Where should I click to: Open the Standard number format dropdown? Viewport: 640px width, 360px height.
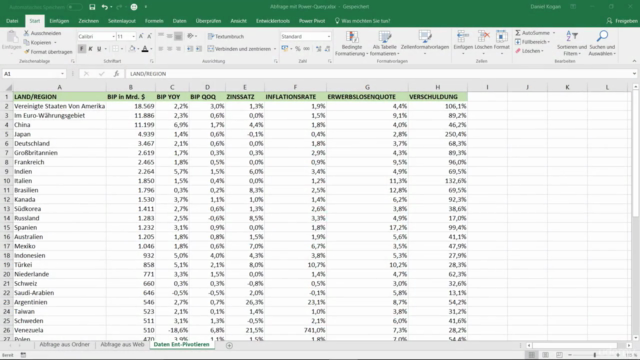(329, 37)
